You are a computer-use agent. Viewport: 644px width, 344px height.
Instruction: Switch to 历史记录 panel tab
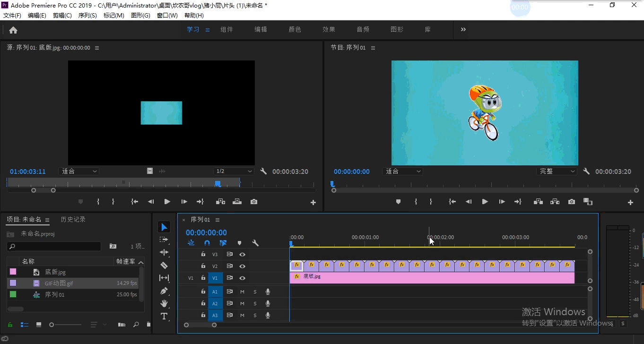pyautogui.click(x=73, y=219)
